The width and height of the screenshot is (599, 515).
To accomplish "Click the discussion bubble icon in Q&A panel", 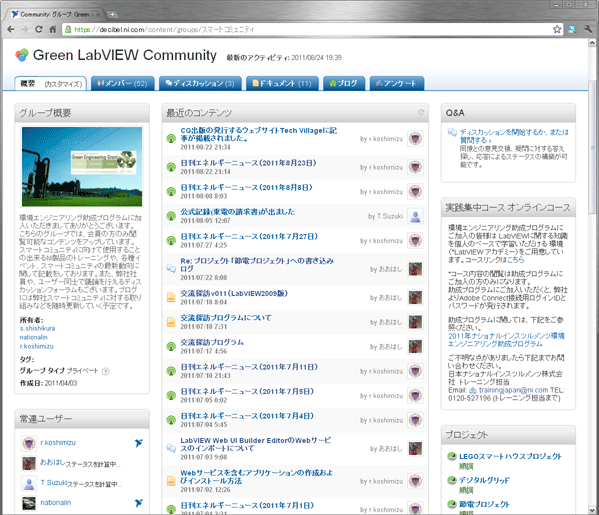I will pos(452,133).
